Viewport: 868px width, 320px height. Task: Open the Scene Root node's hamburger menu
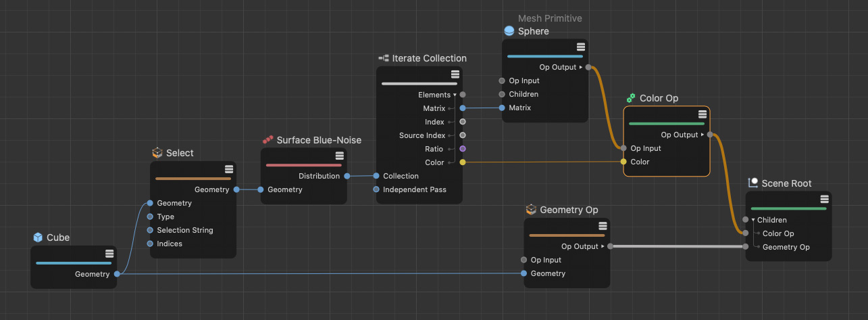pos(824,199)
